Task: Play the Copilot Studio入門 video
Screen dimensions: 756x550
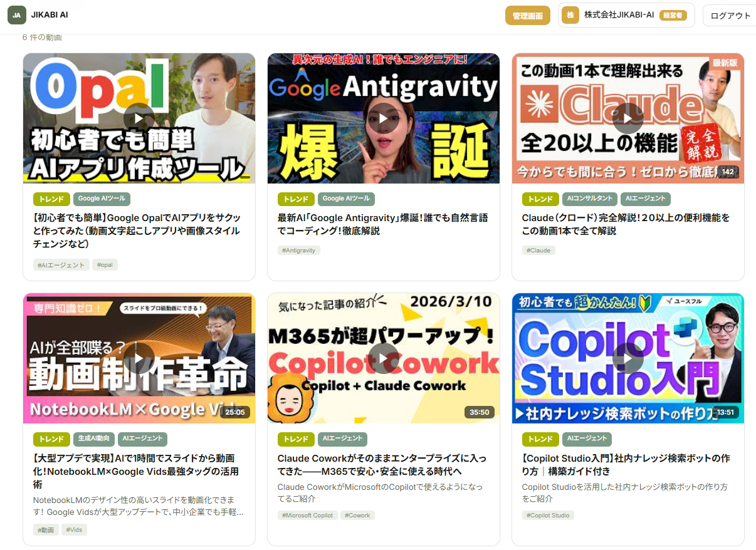Action: (x=628, y=358)
